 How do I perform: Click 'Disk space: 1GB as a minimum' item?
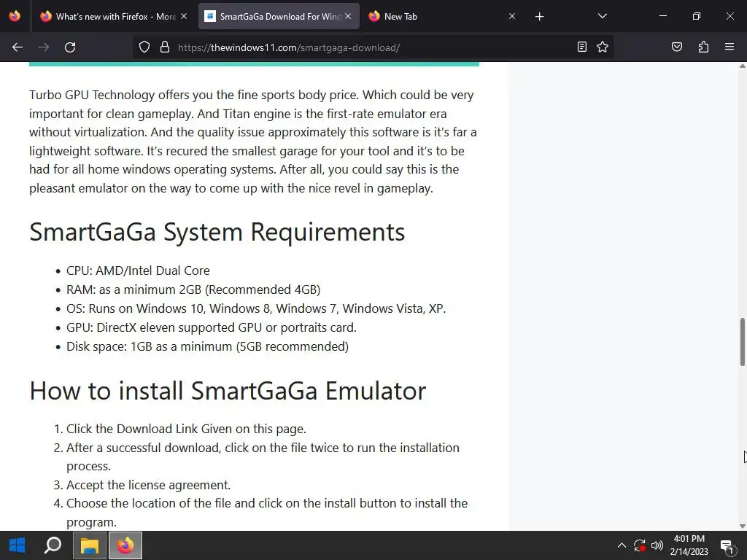coord(207,346)
